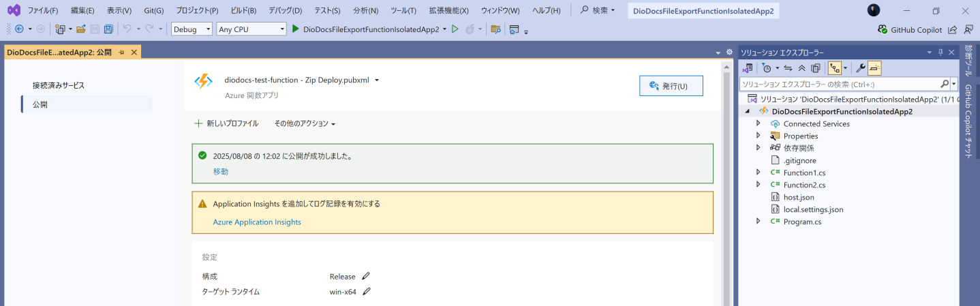Expand the Properties node

[x=758, y=136]
